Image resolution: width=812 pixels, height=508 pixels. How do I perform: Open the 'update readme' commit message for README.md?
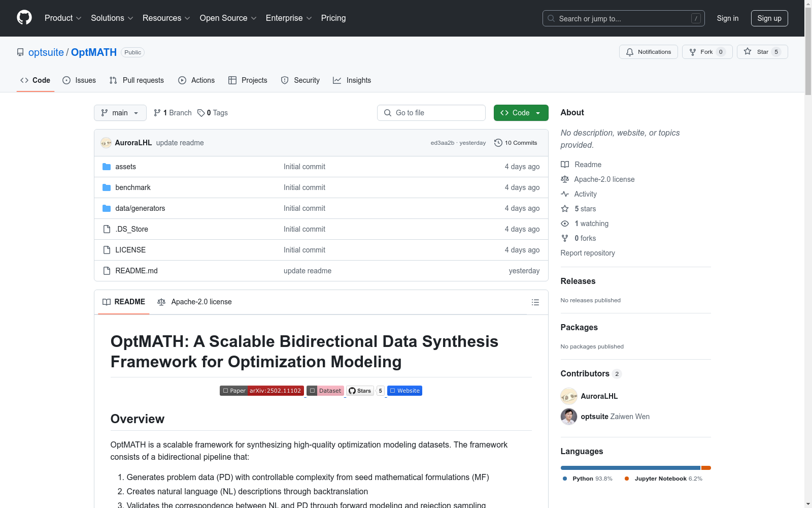pos(308,271)
